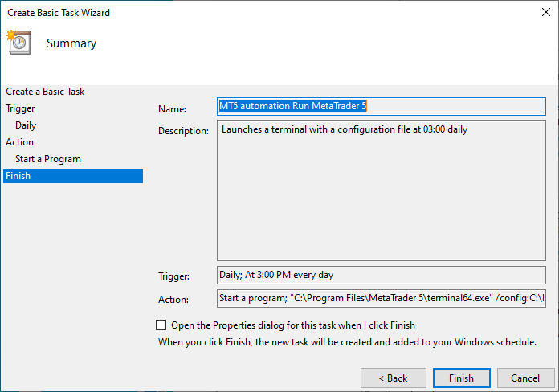Screen dimensions: 559x392
Task: Click the Action: label beside summary field
Action: click(173, 300)
